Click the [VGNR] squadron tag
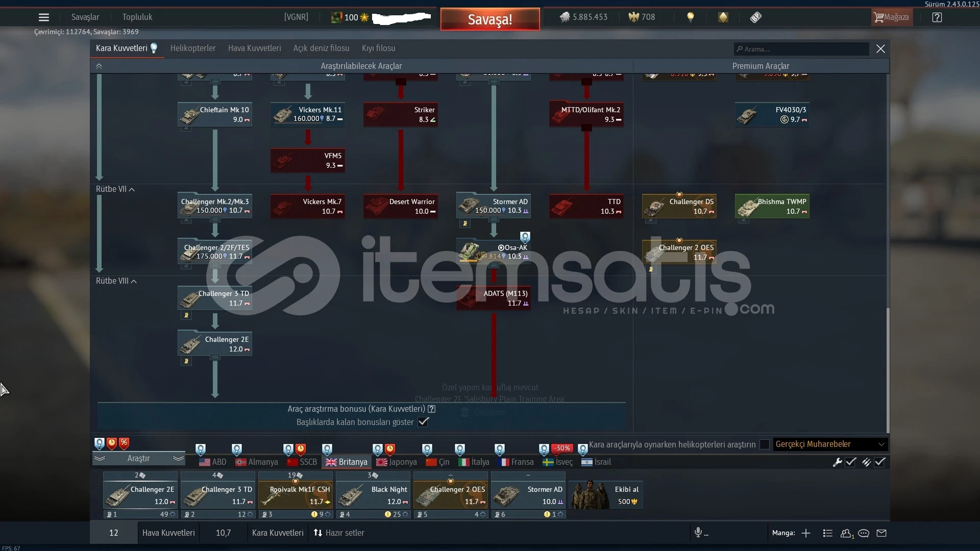Image resolution: width=980 pixels, height=551 pixels. tap(296, 17)
